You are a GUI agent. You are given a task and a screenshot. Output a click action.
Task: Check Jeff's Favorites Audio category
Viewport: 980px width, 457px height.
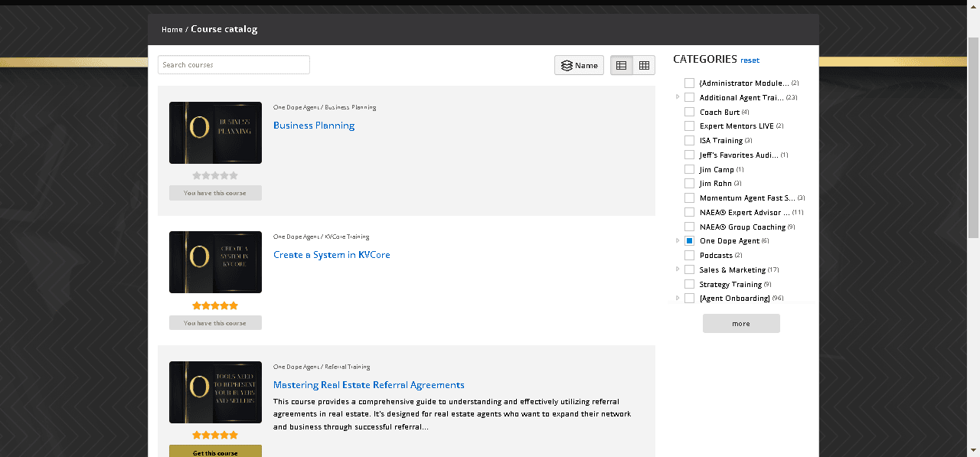[x=690, y=155]
